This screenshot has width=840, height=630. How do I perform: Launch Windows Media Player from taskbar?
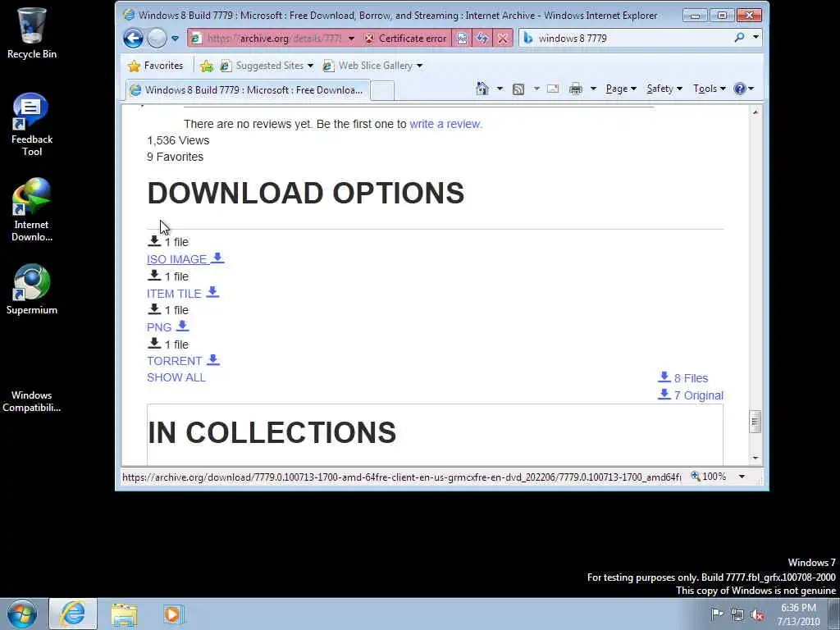click(x=172, y=614)
